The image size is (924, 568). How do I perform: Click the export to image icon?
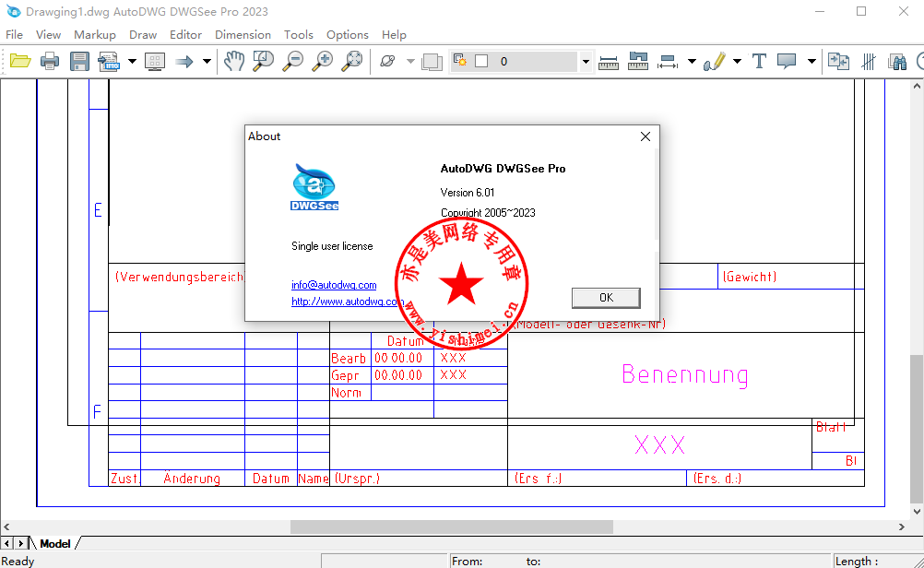109,61
